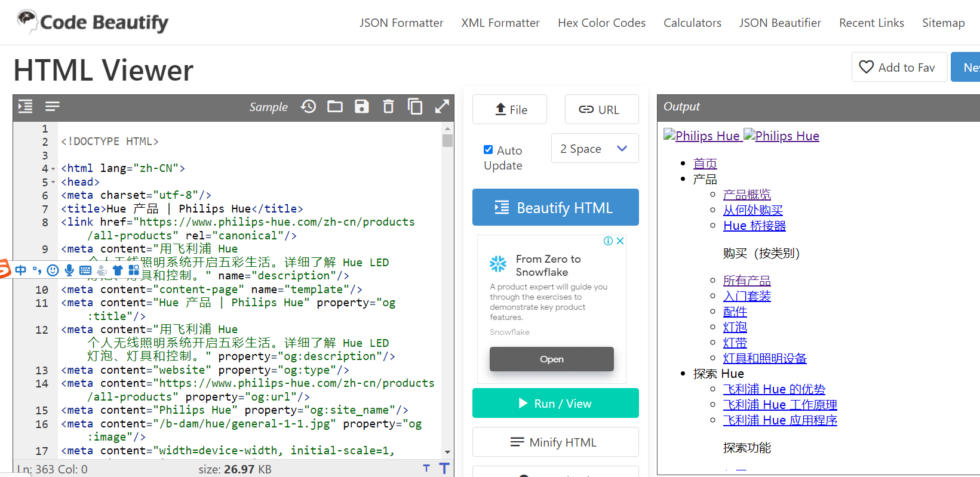
Task: Click the blue New button beside Add to Fav
Action: click(x=966, y=67)
